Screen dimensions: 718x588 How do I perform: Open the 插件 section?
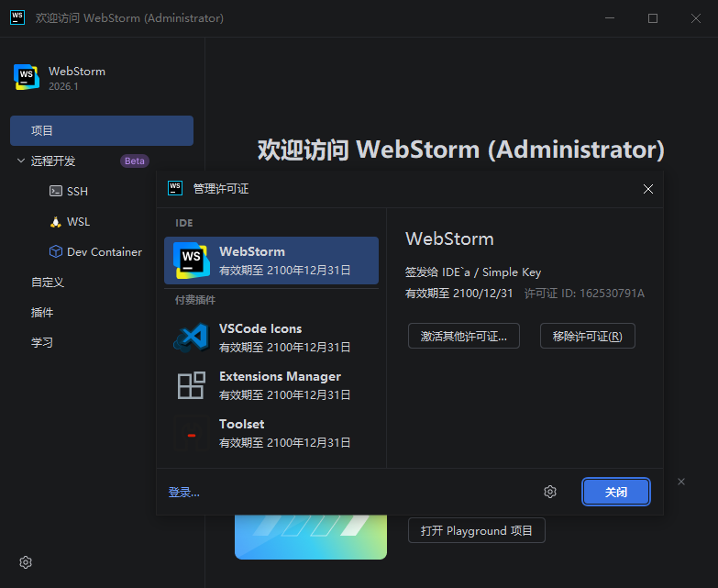click(42, 312)
